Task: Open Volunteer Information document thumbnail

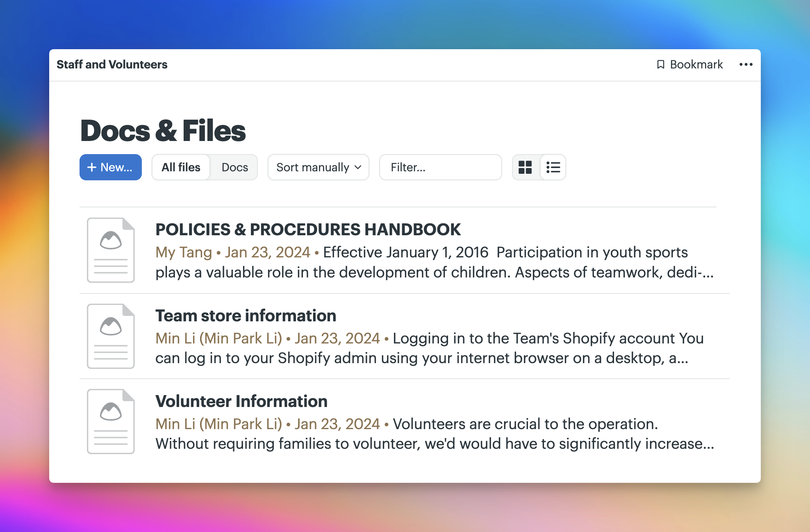Action: click(111, 421)
